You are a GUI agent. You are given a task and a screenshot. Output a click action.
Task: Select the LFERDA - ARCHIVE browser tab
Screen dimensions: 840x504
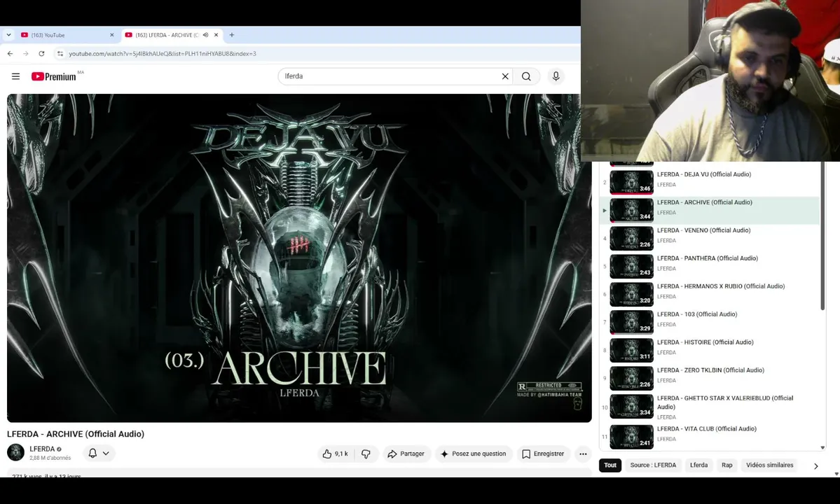click(172, 35)
